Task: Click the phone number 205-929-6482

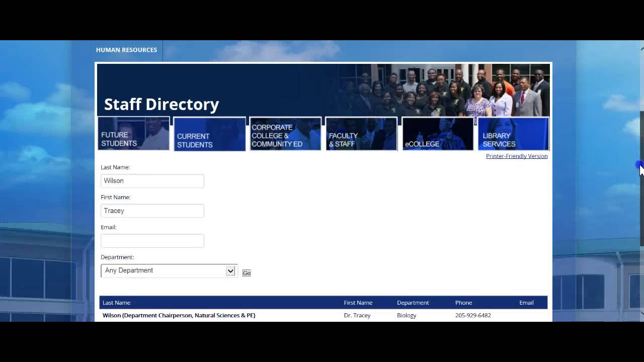Action: coord(473,315)
